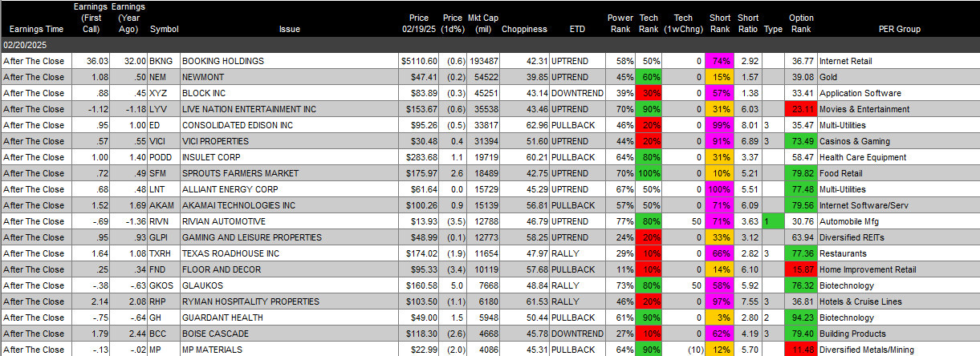Select the orange 3% short rank for GH
The image size is (980, 356).
click(720, 318)
